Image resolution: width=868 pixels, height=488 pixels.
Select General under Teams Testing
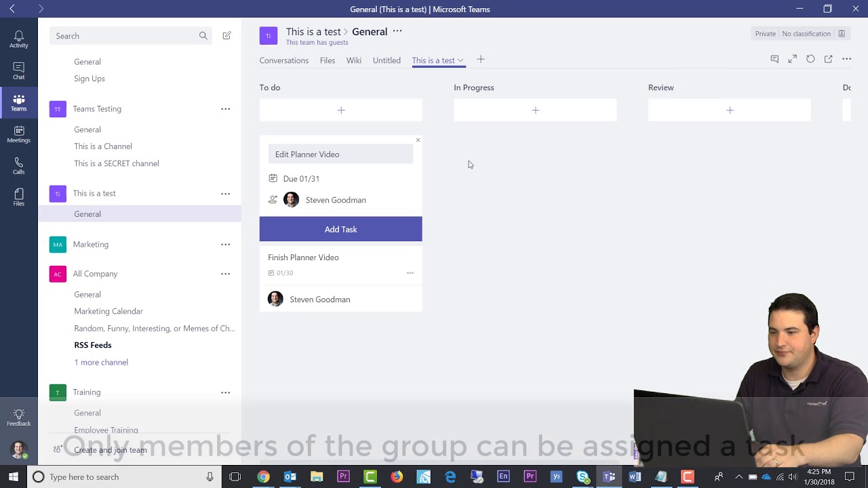[87, 129]
